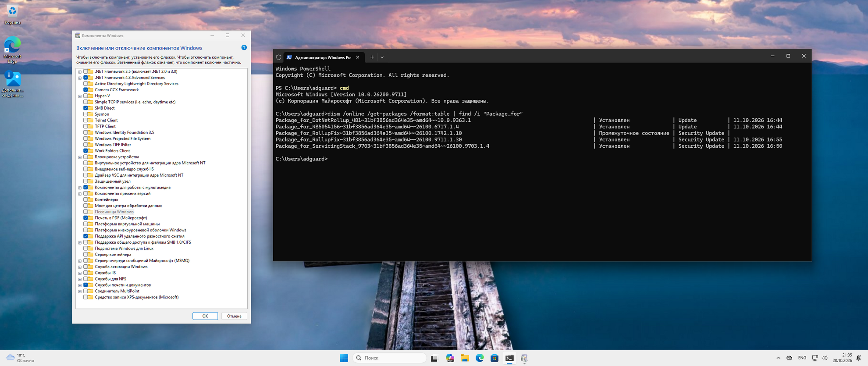Close the Администратор: Windows PowerShell tab
Screen dimensions: 868x366
click(357, 57)
